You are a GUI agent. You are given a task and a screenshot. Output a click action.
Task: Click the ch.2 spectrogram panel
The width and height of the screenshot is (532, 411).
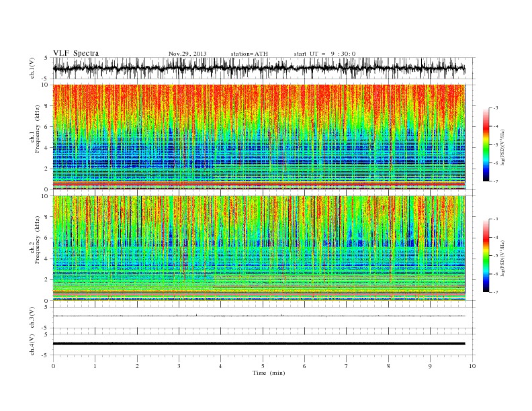point(259,248)
